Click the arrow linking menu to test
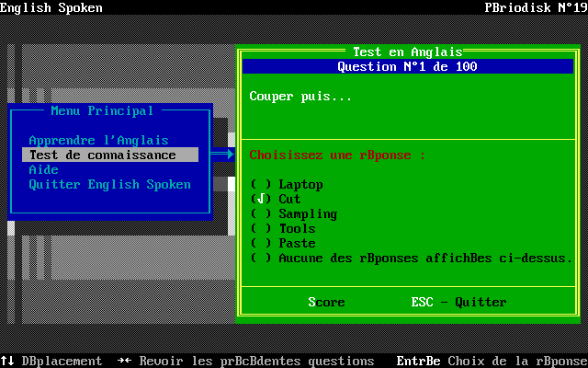Screen dimensions: 588x368 [x=222, y=154]
